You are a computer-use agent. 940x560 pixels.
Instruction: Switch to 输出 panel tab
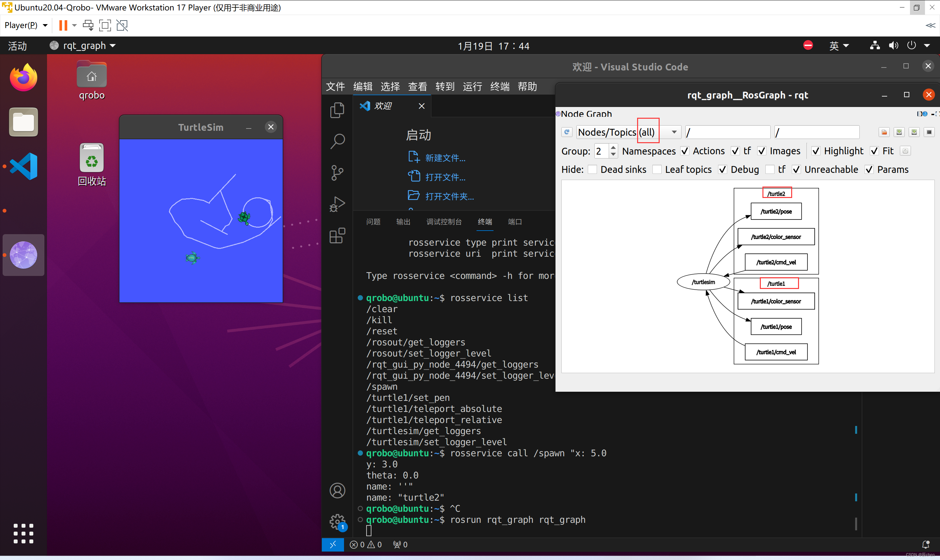[403, 222]
